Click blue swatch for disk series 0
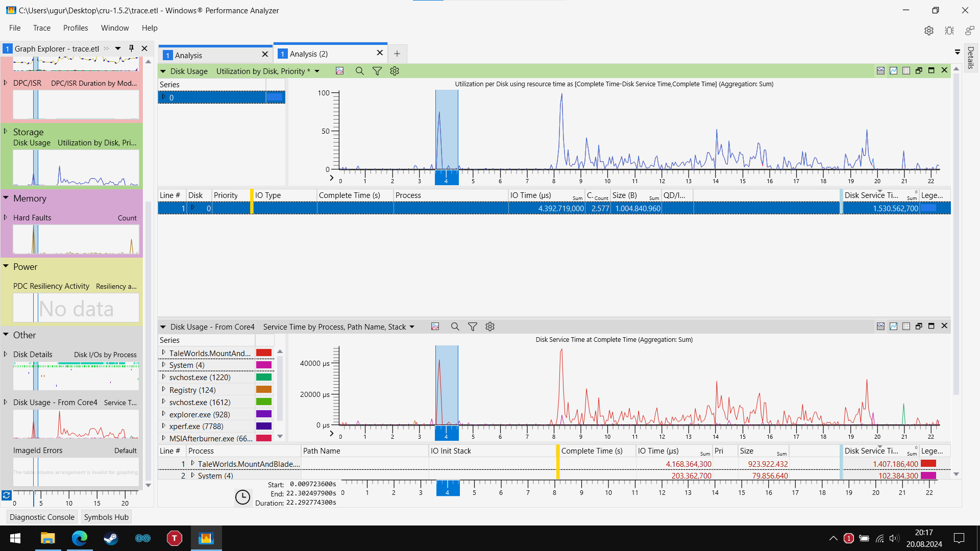 coord(275,97)
